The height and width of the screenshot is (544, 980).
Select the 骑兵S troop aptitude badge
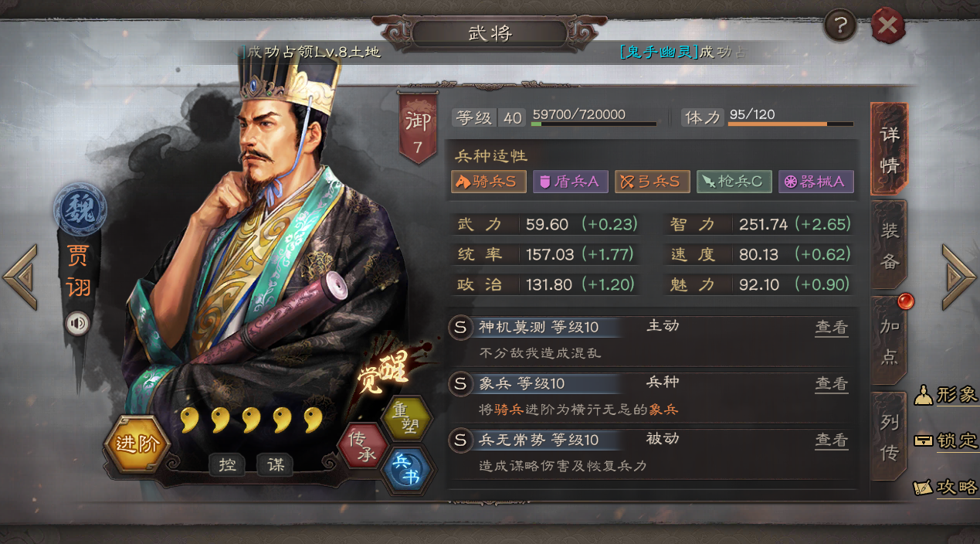(489, 182)
